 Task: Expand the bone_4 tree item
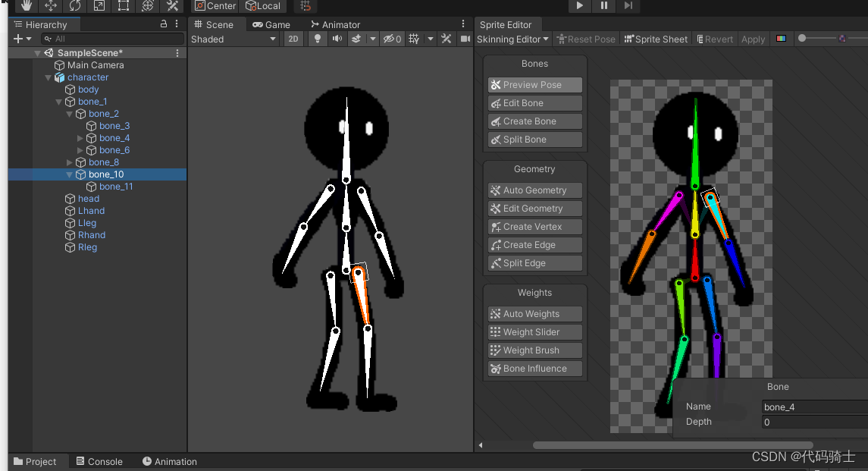[80, 137]
